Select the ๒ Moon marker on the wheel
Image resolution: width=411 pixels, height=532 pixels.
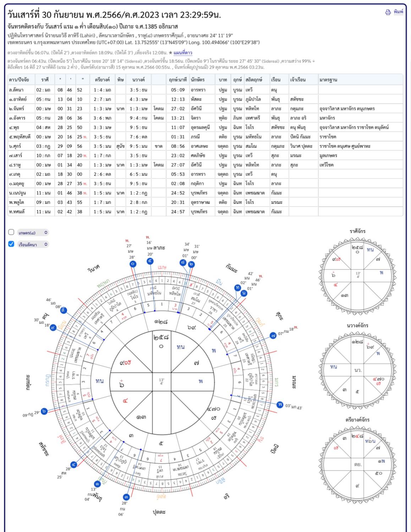(192, 264)
